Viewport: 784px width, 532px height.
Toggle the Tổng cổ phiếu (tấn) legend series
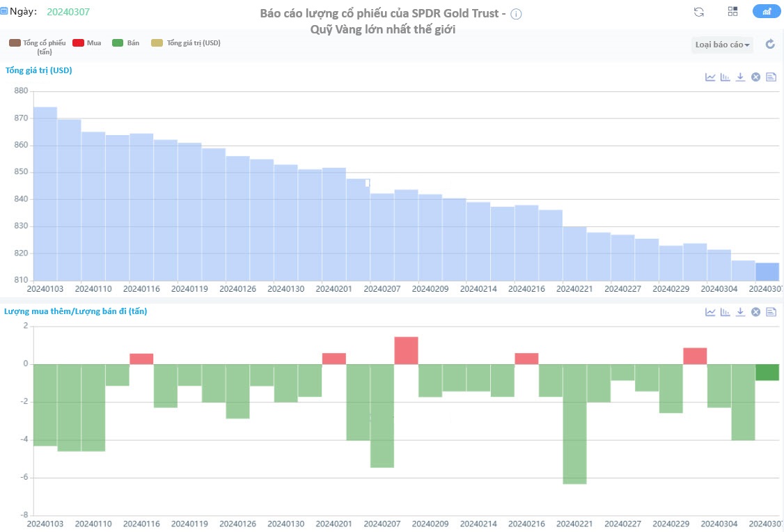(38, 47)
